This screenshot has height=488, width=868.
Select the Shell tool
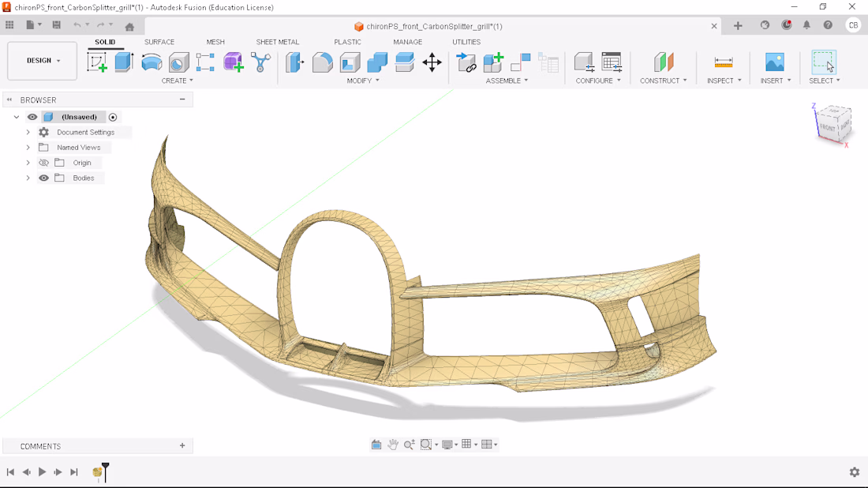click(350, 62)
